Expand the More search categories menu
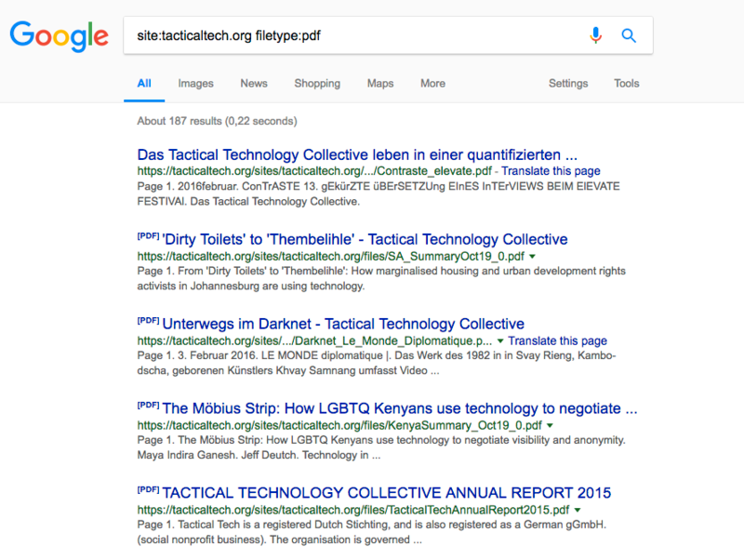The height and width of the screenshot is (560, 744). [x=432, y=84]
